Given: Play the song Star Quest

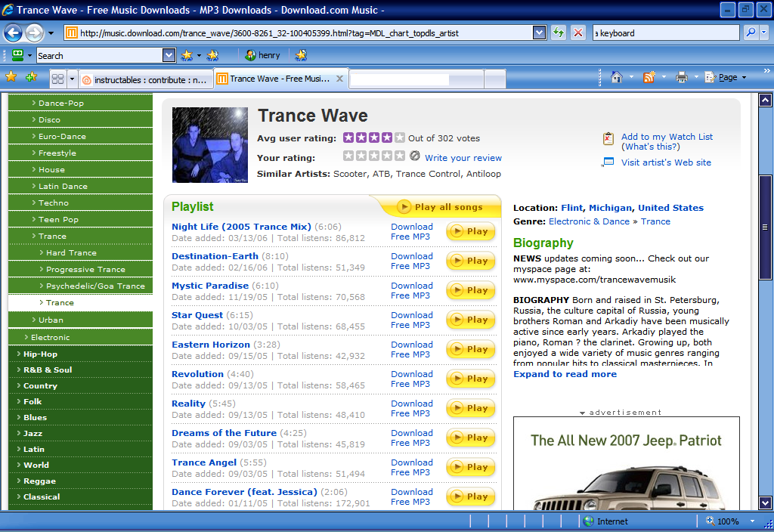Looking at the screenshot, I should (470, 320).
